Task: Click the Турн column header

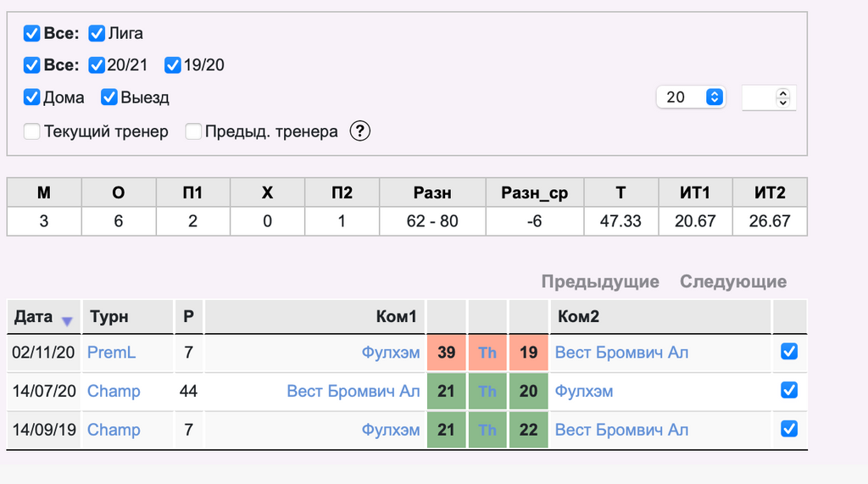Action: coord(109,317)
